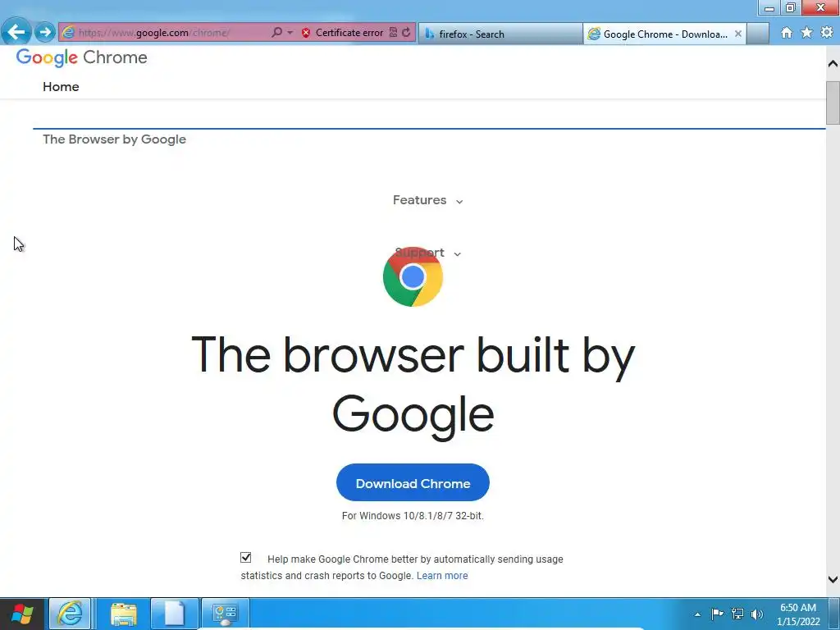Click the Certificate error text
This screenshot has width=840, height=630.
click(349, 33)
